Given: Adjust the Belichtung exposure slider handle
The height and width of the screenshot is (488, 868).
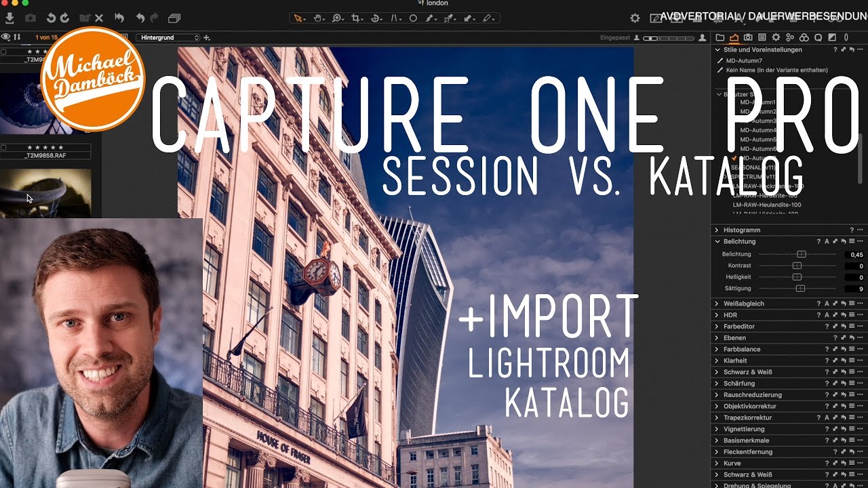Looking at the screenshot, I should point(802,254).
